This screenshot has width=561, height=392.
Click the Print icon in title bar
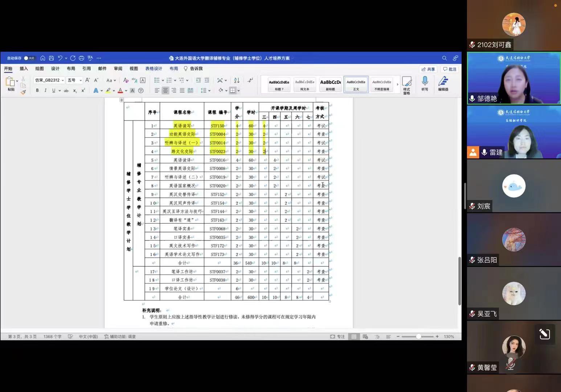pos(81,58)
